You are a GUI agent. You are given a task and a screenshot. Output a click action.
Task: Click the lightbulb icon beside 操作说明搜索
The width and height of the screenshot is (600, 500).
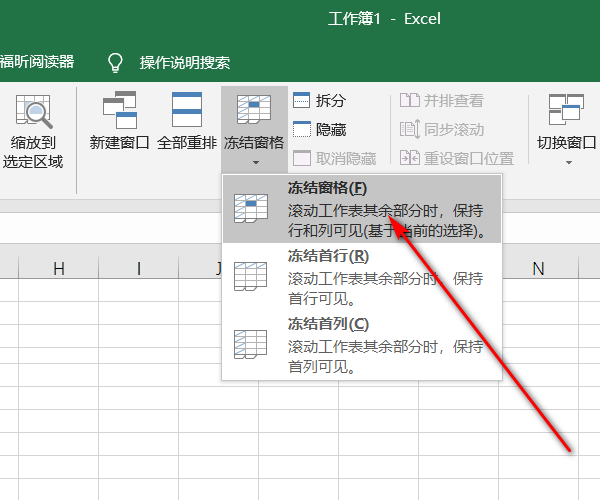point(115,62)
